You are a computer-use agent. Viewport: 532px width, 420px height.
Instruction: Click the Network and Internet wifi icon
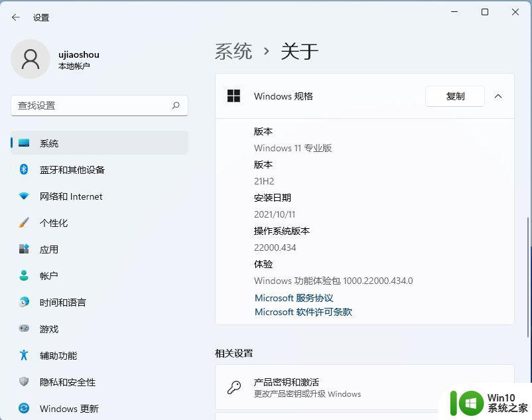24,196
